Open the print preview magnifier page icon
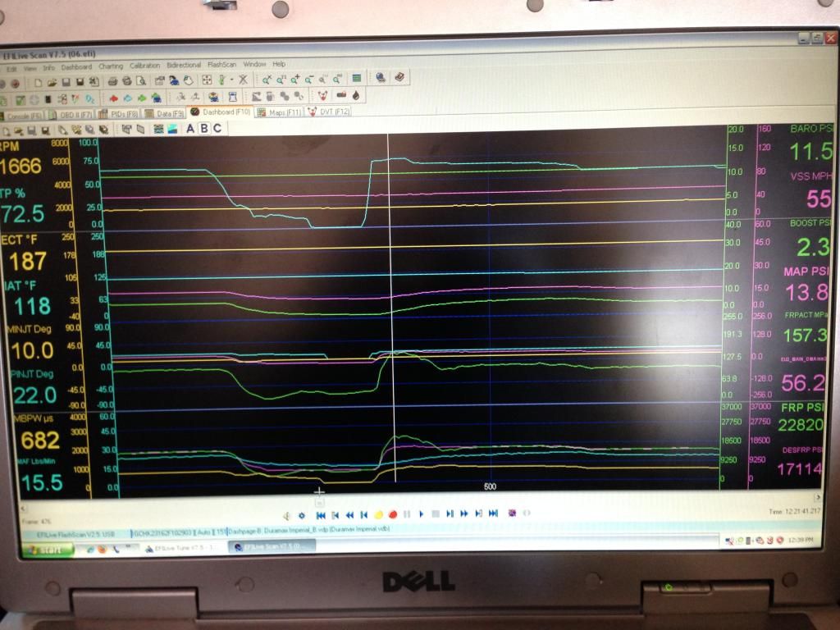 tap(141, 81)
